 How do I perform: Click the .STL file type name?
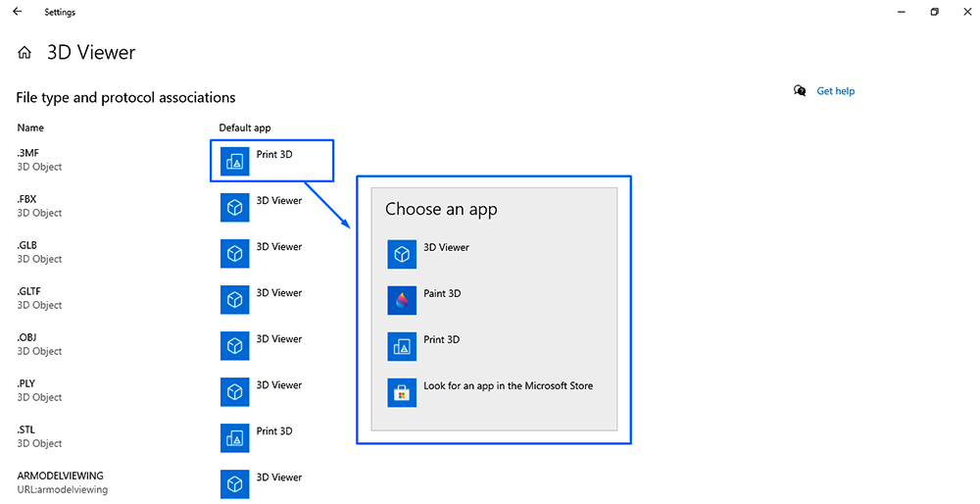click(x=26, y=430)
